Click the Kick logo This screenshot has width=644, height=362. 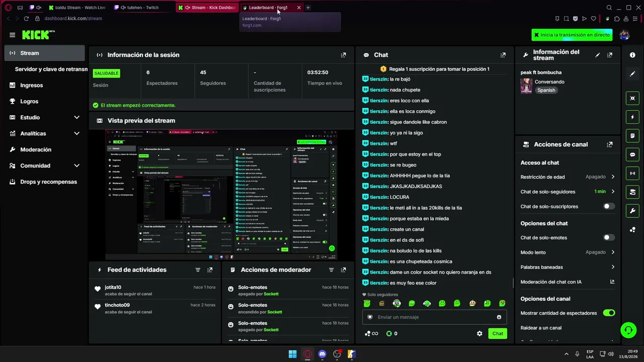[38, 35]
